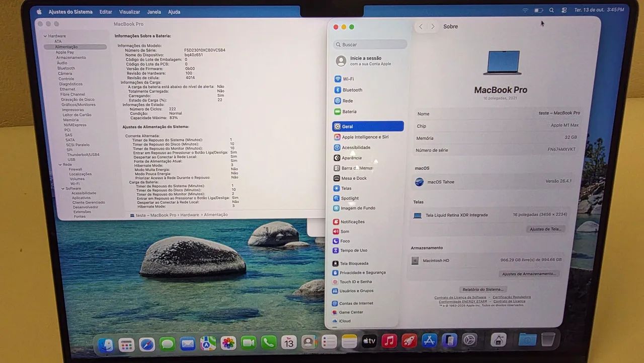Collapse the Software section in System Information
This screenshot has height=363, width=644.
62,188
